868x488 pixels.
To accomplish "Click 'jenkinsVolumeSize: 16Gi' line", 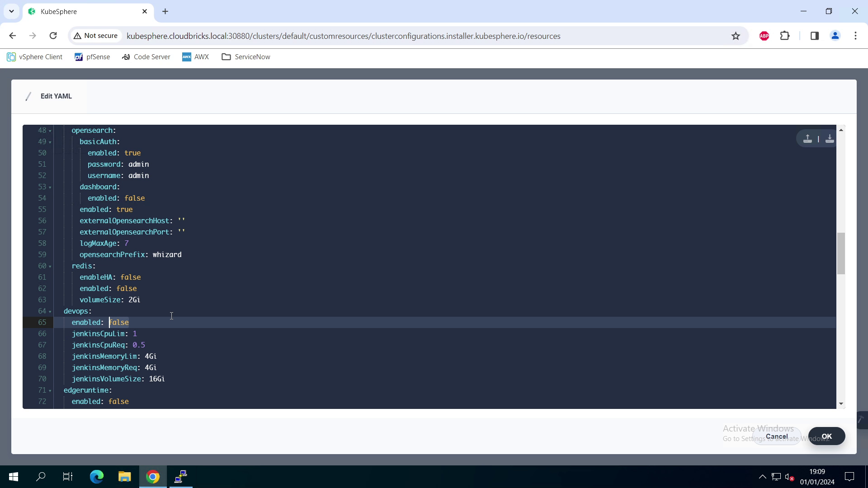I will pos(118,379).
